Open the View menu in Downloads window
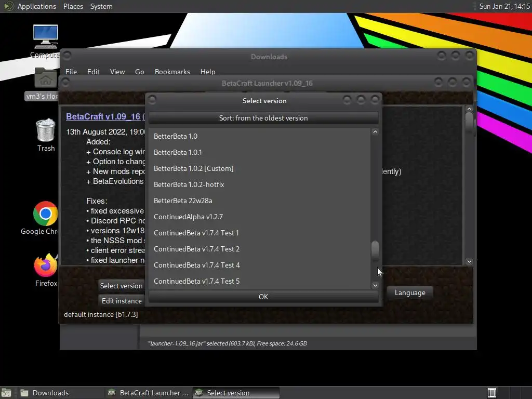 point(117,72)
